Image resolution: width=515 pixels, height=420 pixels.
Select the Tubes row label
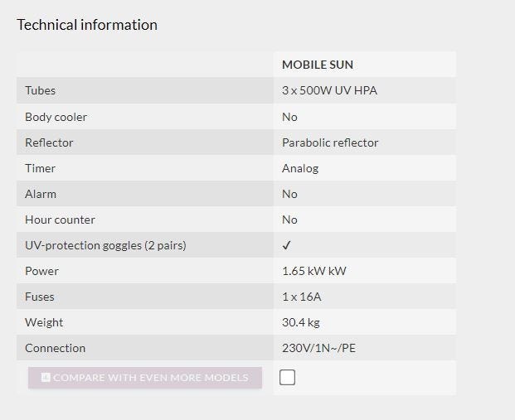(41, 90)
